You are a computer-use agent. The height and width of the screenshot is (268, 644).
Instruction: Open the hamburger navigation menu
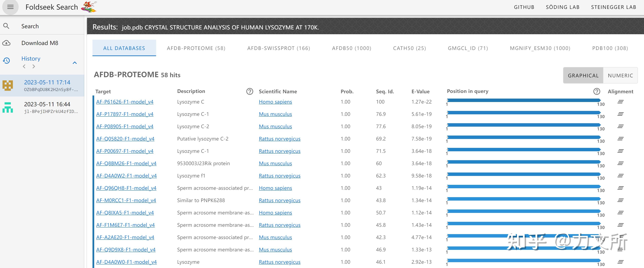click(x=10, y=7)
